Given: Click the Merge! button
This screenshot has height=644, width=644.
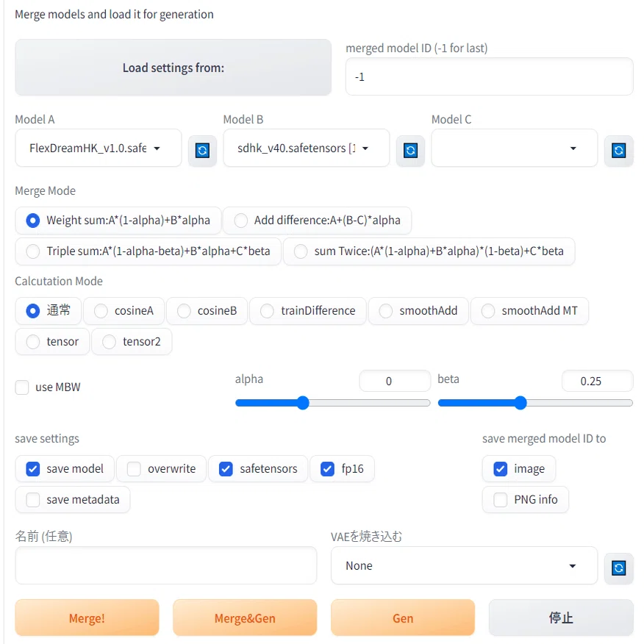Looking at the screenshot, I should [x=87, y=618].
